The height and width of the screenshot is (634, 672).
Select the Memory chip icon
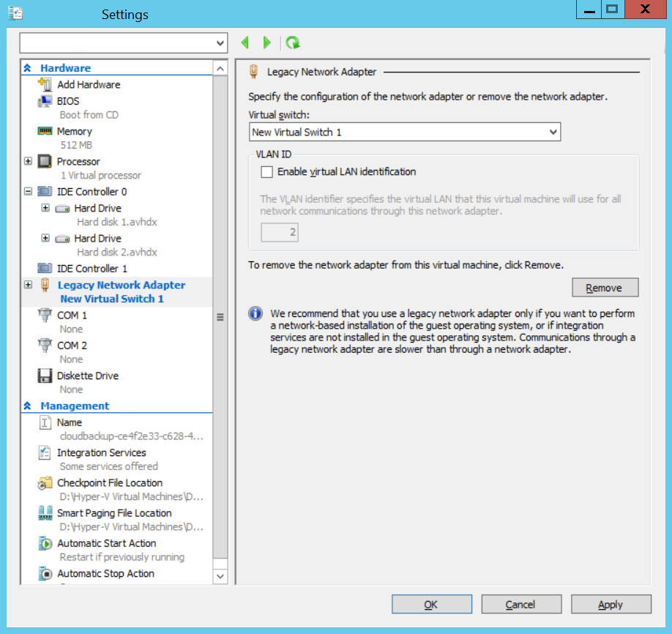[x=45, y=131]
